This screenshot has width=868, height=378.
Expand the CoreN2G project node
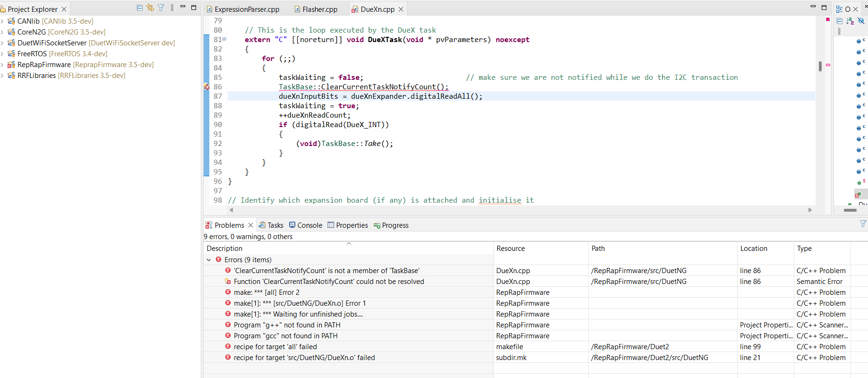pyautogui.click(x=2, y=32)
